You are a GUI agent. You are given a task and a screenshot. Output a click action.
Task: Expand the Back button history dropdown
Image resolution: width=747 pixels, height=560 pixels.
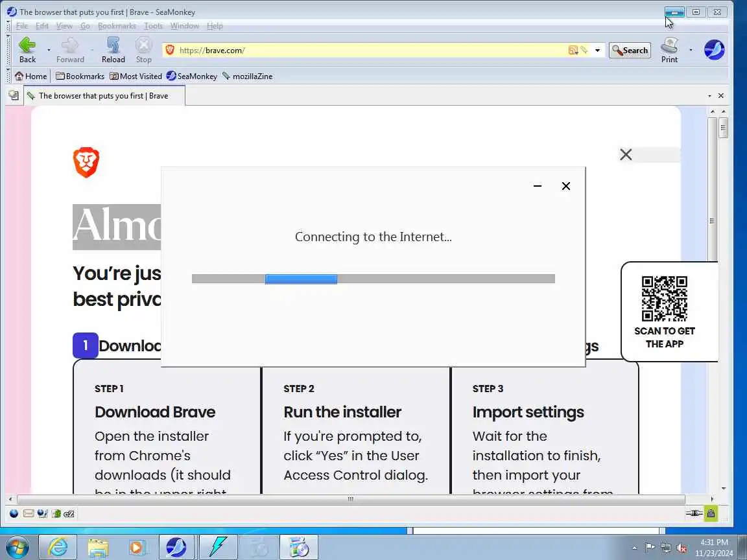pyautogui.click(x=49, y=50)
